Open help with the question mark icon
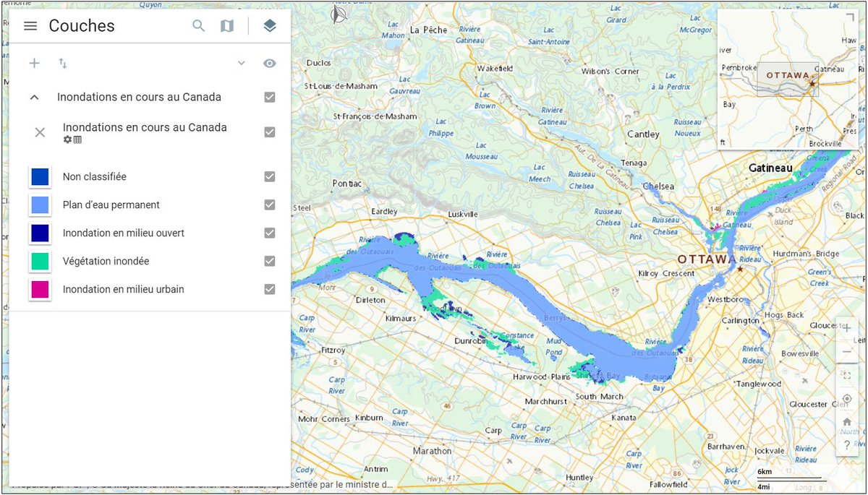 [847, 445]
